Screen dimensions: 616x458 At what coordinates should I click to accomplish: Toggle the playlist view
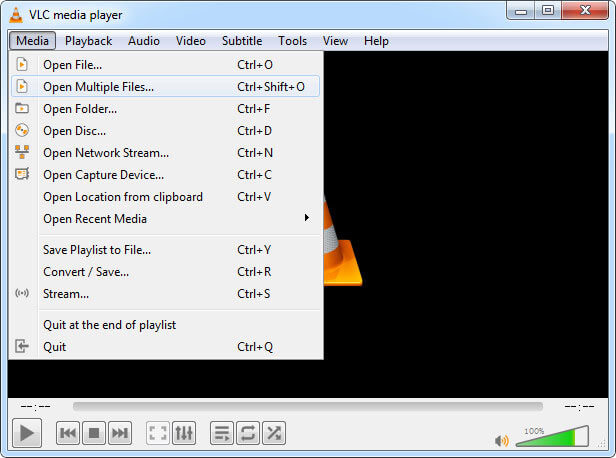(222, 433)
